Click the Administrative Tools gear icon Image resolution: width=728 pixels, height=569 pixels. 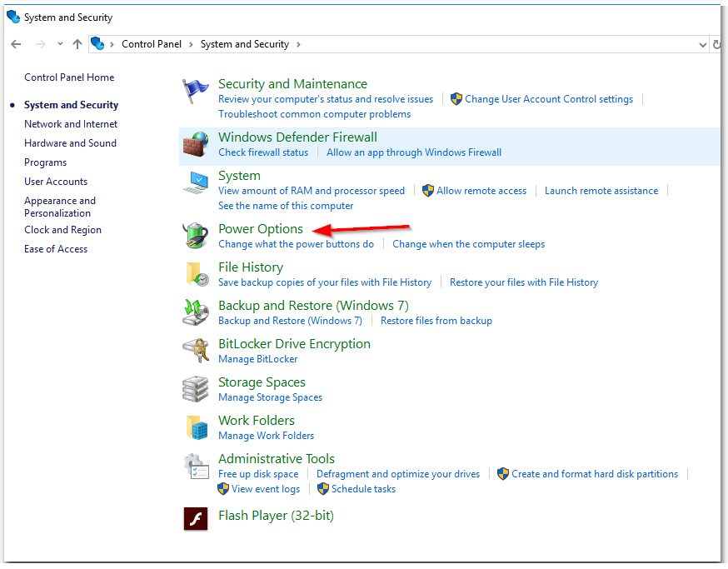[x=196, y=467]
